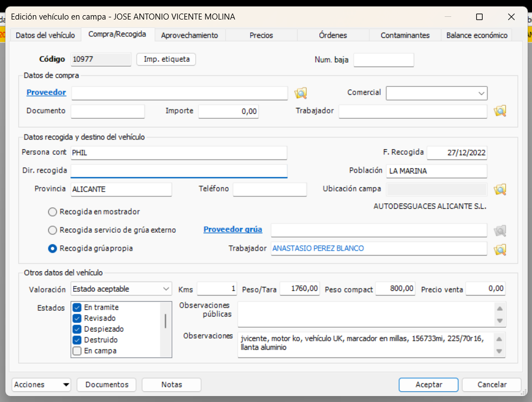This screenshot has width=532, height=402.
Task: Click the Imp. etiqueta button
Action: click(166, 59)
